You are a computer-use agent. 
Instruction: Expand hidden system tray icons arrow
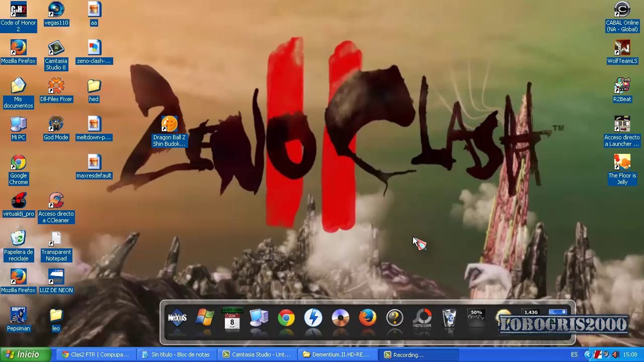pos(587,354)
